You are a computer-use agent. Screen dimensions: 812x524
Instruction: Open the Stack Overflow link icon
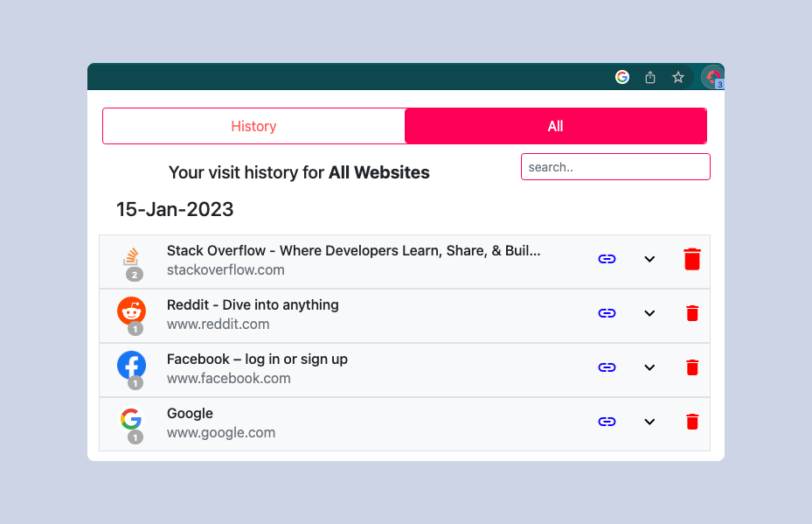click(607, 259)
